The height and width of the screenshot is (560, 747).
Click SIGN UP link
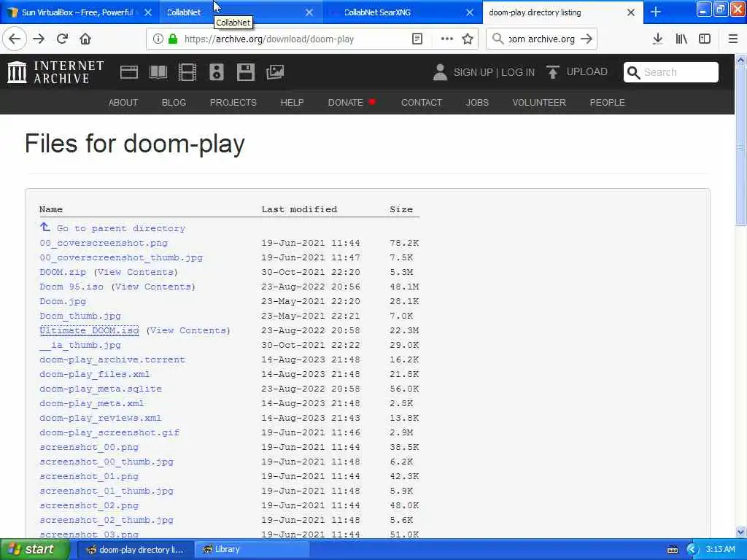point(473,72)
